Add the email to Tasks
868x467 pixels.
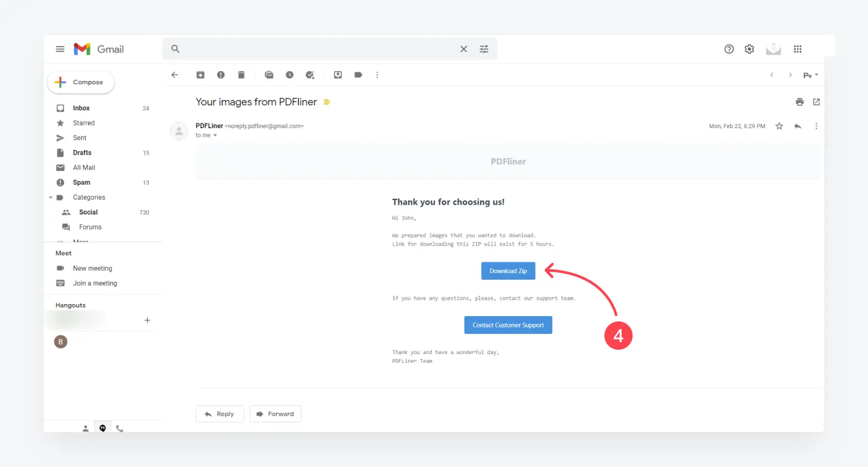[310, 75]
